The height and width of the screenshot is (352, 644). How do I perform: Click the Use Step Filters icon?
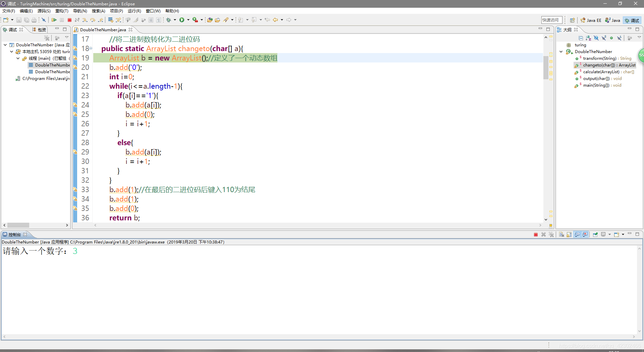click(118, 20)
